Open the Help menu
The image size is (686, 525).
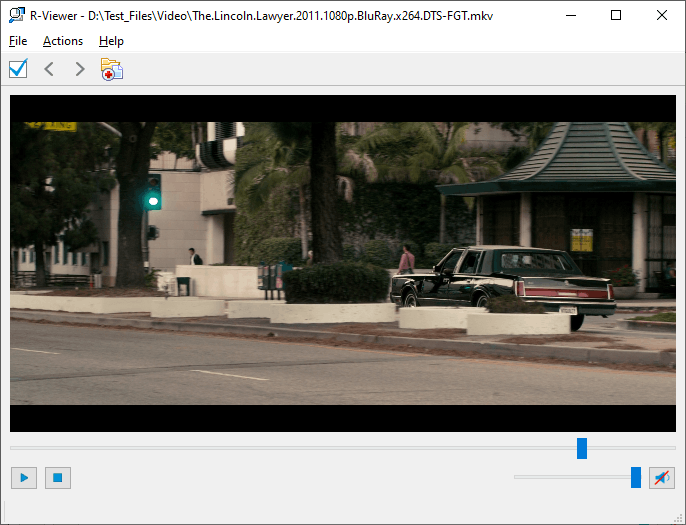(111, 41)
